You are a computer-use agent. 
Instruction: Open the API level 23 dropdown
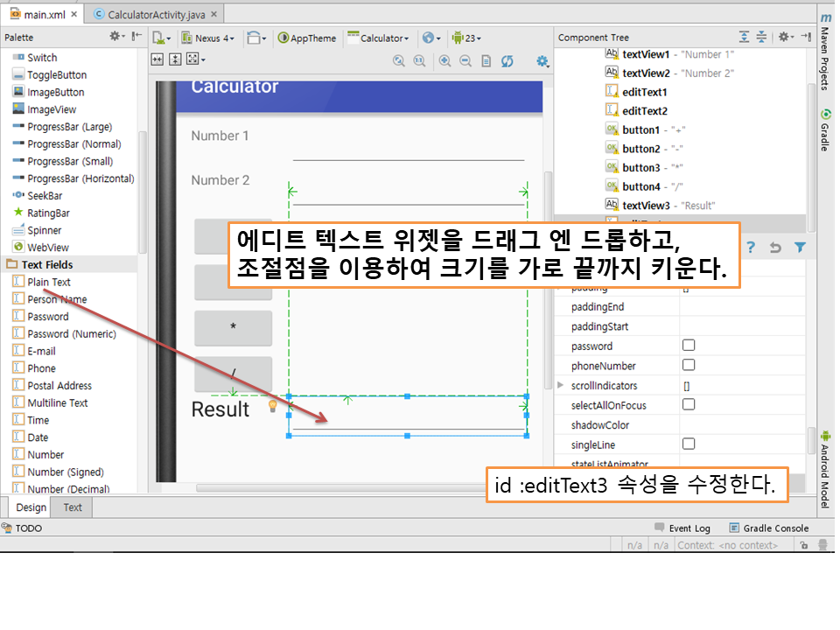coord(466,38)
